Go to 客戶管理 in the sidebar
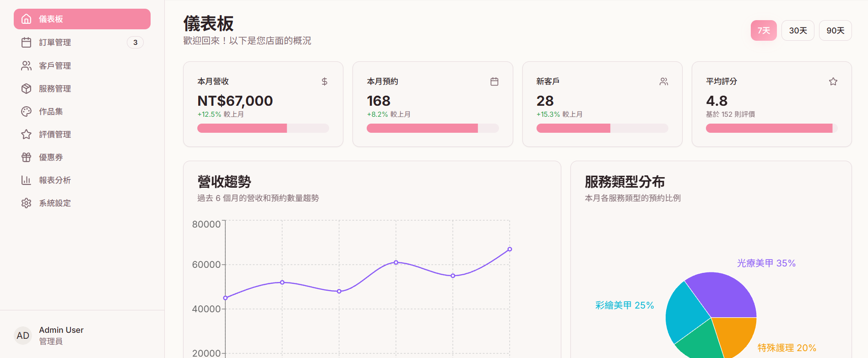Viewport: 868px width, 358px height. click(x=82, y=65)
